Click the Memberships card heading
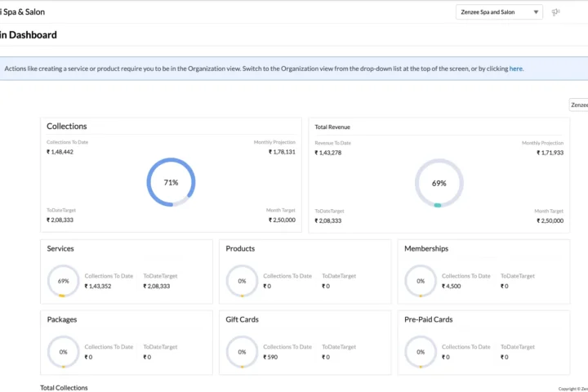 pyautogui.click(x=426, y=248)
